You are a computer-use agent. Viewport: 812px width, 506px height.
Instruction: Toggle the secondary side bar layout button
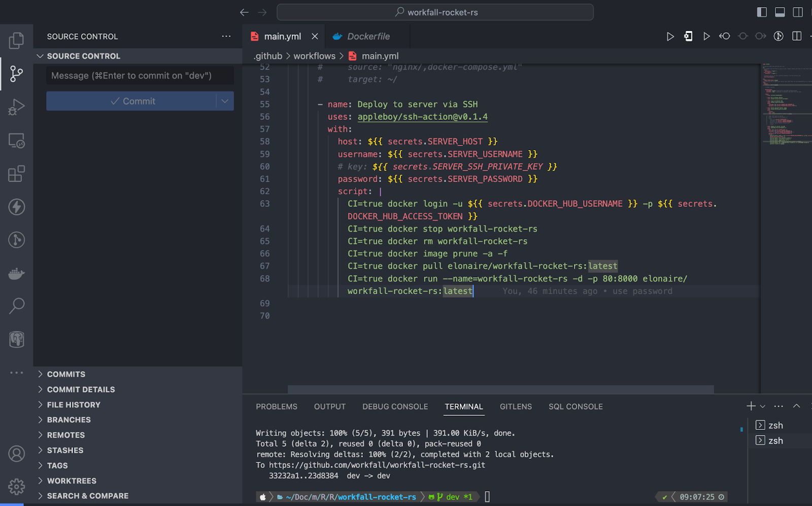click(798, 12)
